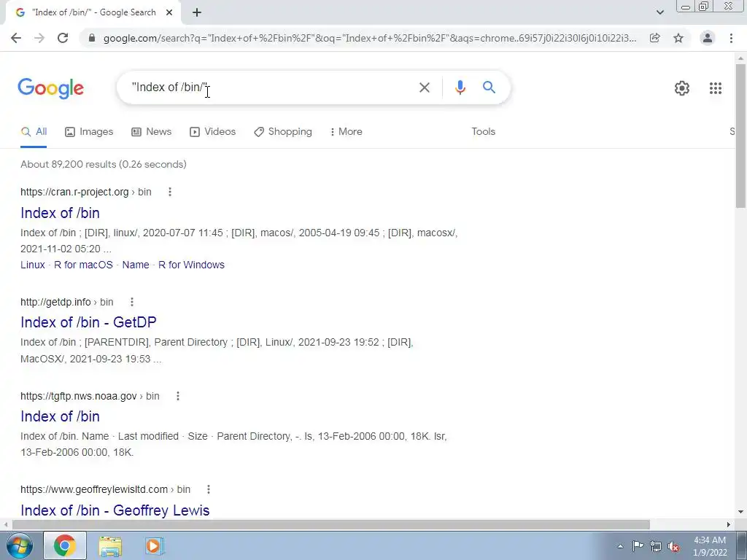Bookmark this page with the star icon
This screenshot has width=747, height=560.
tap(678, 38)
